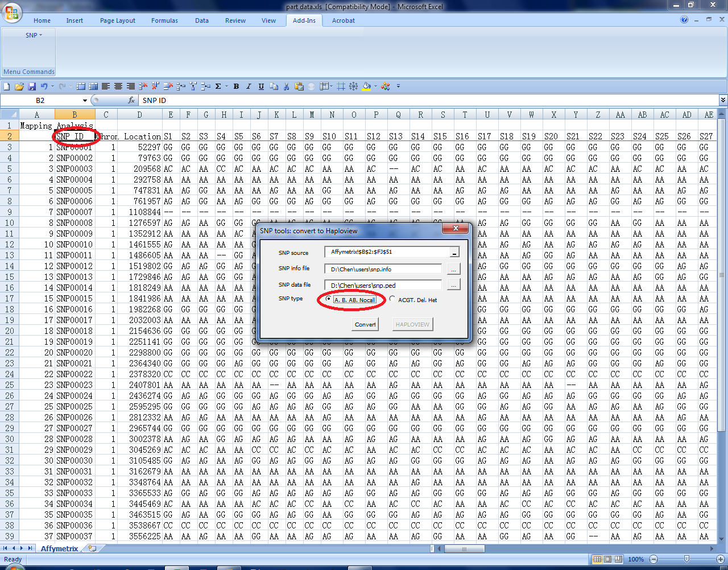728x570 pixels.
Task: Click the SNP info file path field
Action: (384, 269)
